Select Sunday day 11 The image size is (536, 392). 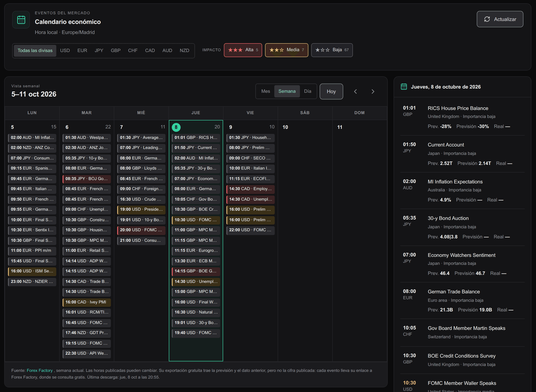coord(340,127)
